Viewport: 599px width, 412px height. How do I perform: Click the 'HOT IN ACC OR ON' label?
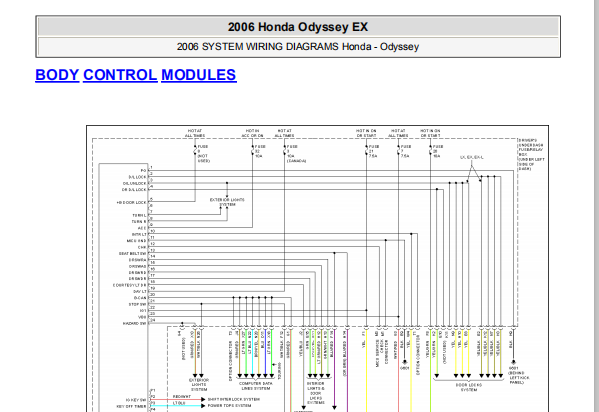pyautogui.click(x=252, y=133)
